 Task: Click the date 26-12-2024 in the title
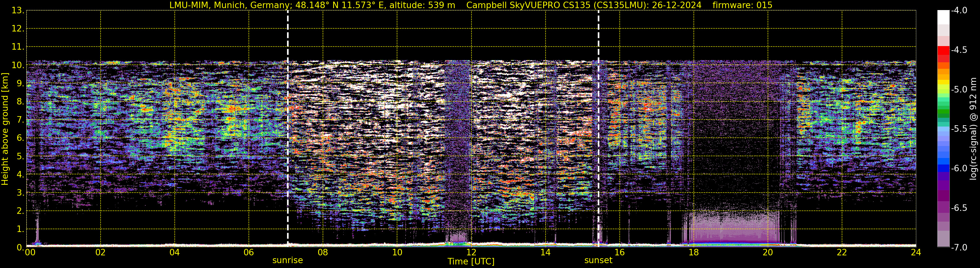coord(677,5)
